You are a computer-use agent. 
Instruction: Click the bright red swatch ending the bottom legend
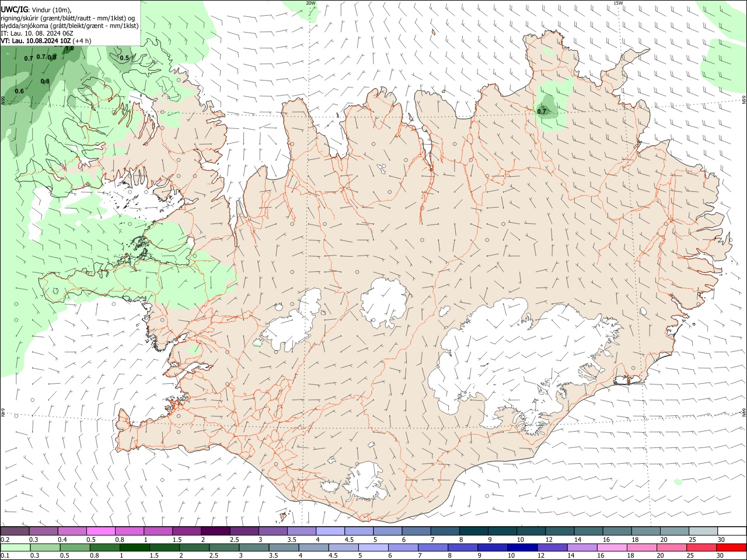(732, 547)
